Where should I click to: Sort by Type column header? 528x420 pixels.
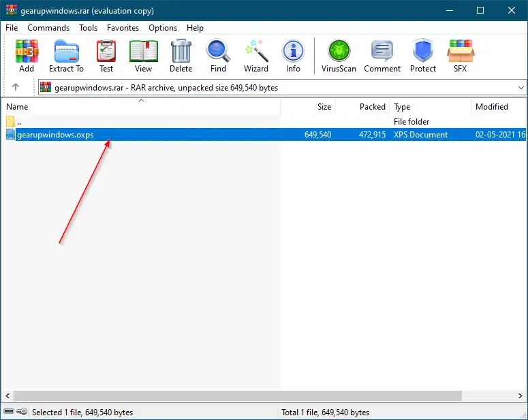[431, 107]
